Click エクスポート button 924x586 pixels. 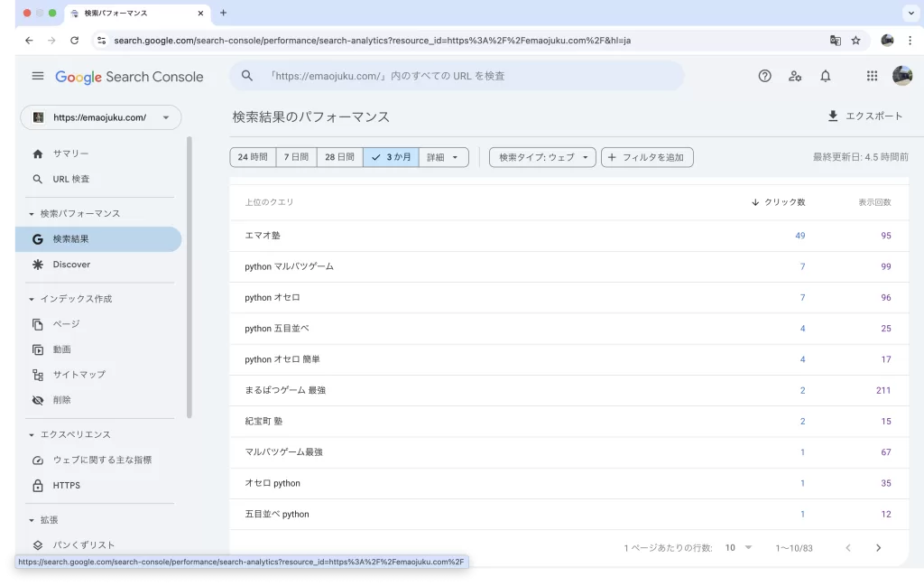[865, 116]
